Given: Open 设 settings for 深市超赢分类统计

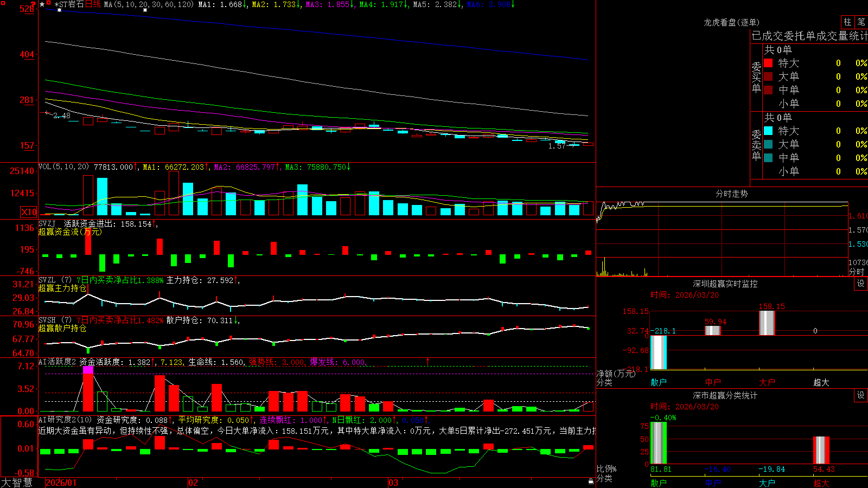Looking at the screenshot, I should tap(861, 395).
